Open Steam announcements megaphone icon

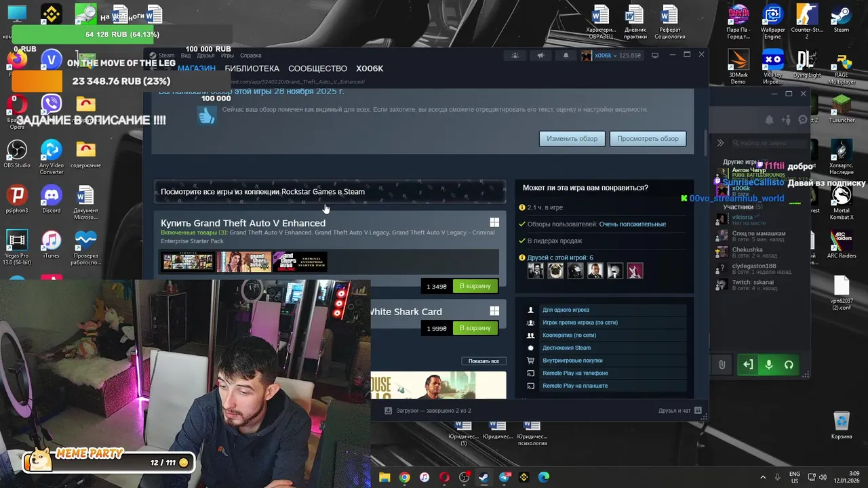[540, 56]
